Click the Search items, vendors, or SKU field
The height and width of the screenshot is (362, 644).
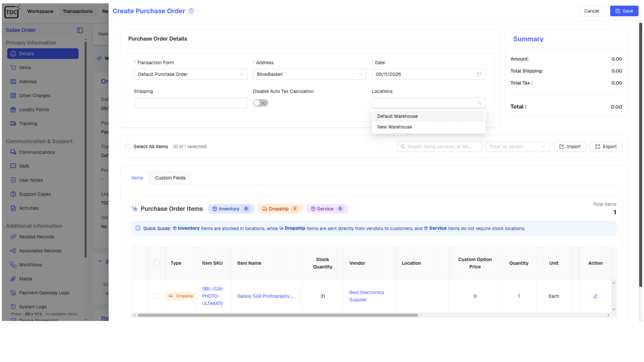coord(439,147)
